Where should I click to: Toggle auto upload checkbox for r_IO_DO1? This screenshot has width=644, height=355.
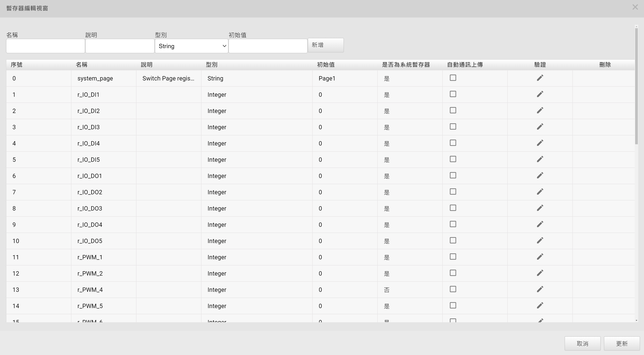click(453, 175)
